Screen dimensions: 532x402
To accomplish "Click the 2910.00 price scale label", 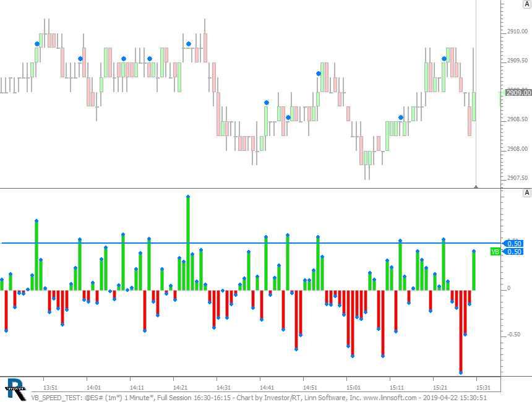I will click(x=517, y=32).
